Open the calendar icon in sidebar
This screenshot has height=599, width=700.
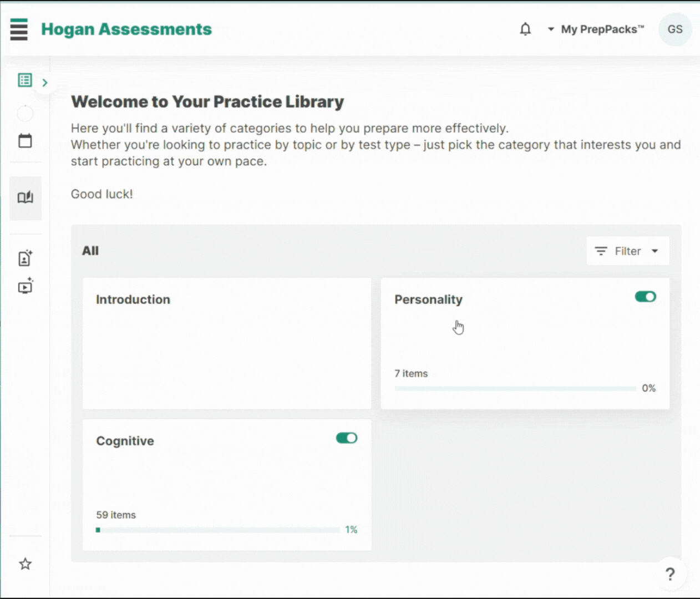pos(25,141)
